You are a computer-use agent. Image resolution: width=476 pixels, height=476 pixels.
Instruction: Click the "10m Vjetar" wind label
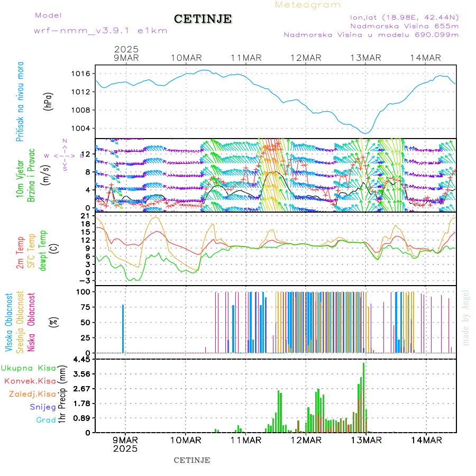pyautogui.click(x=20, y=179)
